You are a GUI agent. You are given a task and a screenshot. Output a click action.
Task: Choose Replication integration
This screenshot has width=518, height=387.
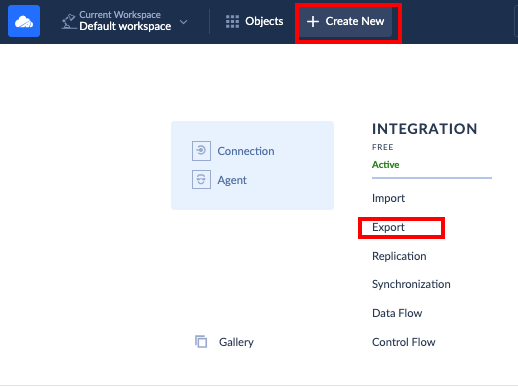[399, 256]
